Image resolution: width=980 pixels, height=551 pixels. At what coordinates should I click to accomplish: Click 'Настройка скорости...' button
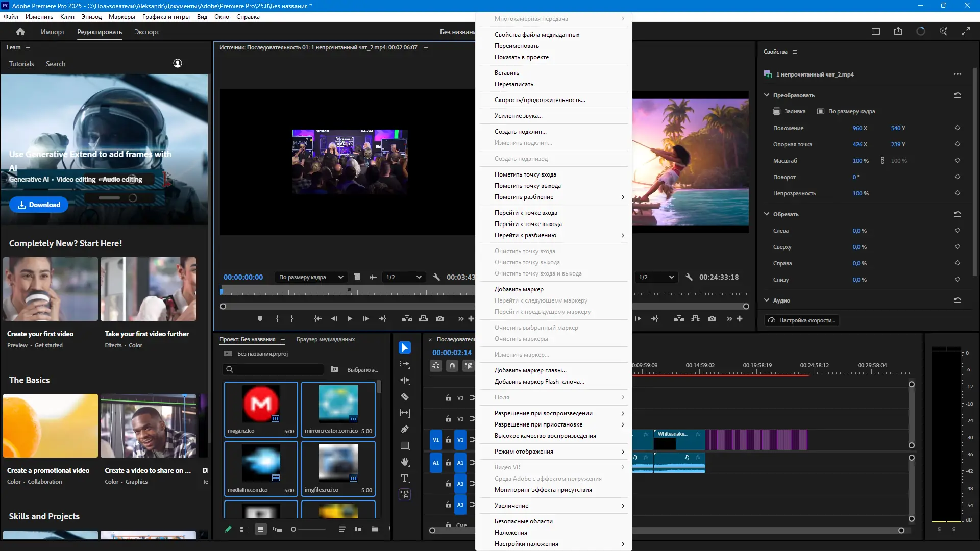pos(802,320)
